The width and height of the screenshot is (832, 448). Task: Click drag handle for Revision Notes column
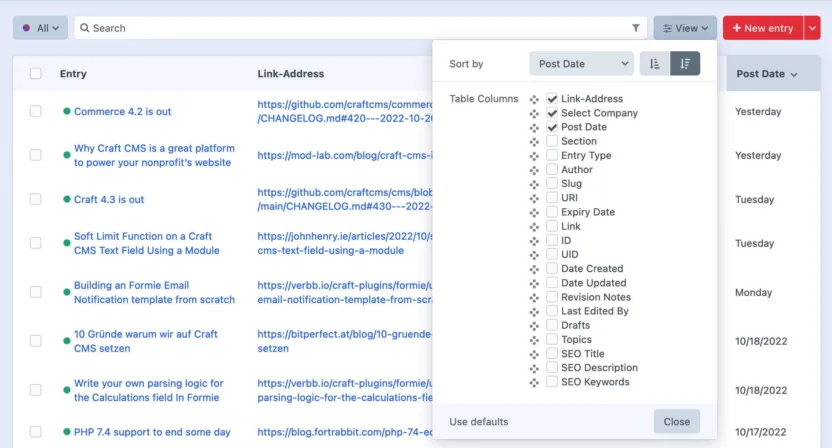(x=534, y=297)
